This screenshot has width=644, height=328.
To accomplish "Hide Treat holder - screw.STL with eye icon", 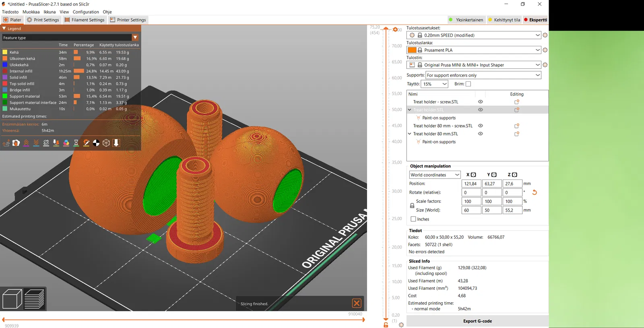I will pos(480,102).
